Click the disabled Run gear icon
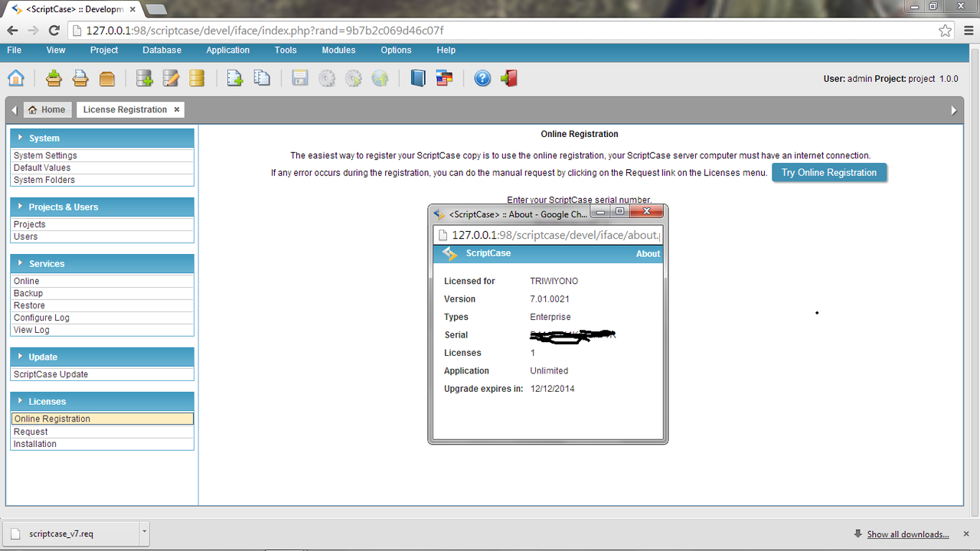The width and height of the screenshot is (980, 551). click(353, 78)
